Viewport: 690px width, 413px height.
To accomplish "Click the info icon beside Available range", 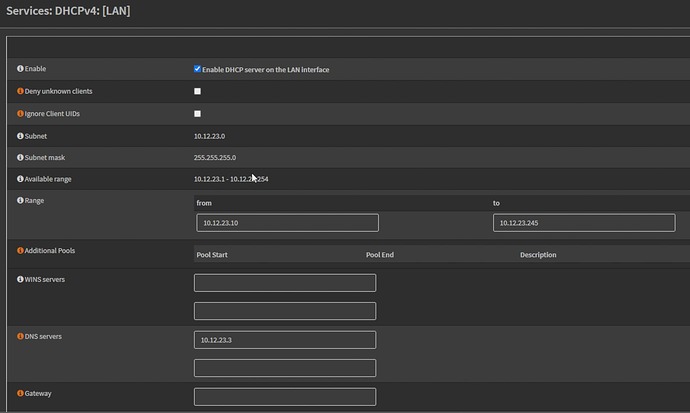I will coord(21,179).
